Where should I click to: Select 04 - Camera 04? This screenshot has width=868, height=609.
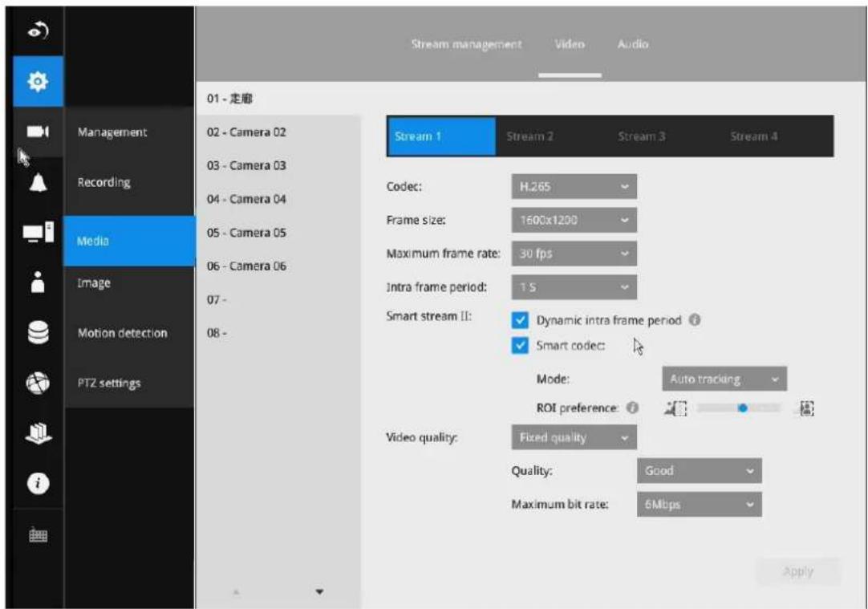coord(279,199)
